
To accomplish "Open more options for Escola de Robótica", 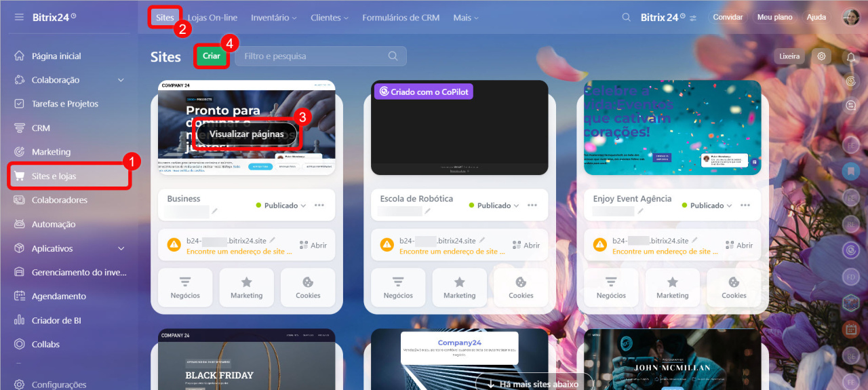I will (x=532, y=206).
